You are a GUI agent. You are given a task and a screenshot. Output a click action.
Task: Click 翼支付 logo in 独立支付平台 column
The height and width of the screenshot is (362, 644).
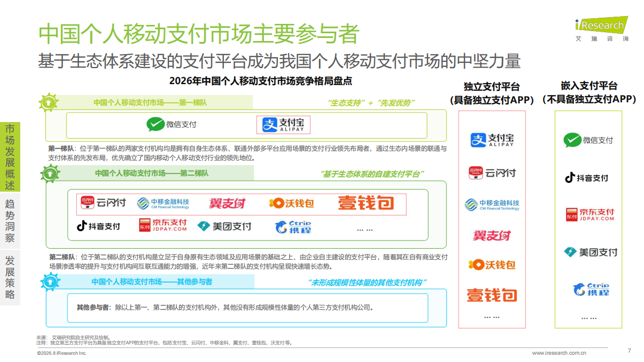click(492, 236)
